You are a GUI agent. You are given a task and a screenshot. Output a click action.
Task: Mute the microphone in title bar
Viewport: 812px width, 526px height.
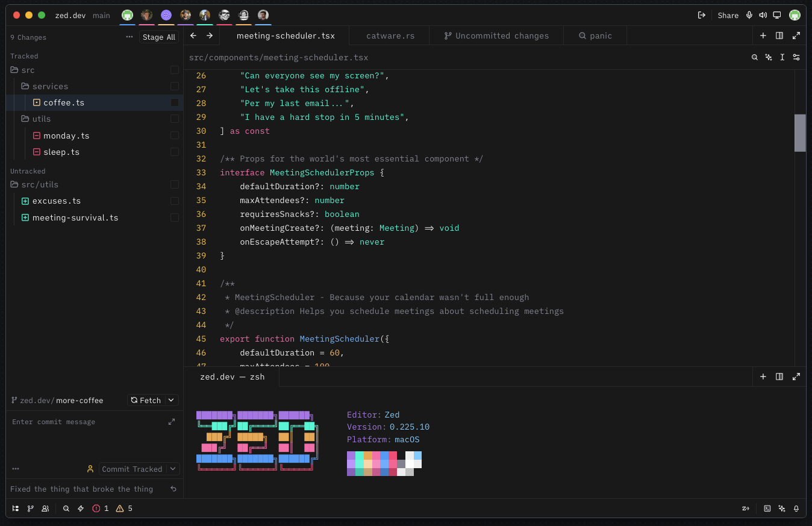click(749, 15)
